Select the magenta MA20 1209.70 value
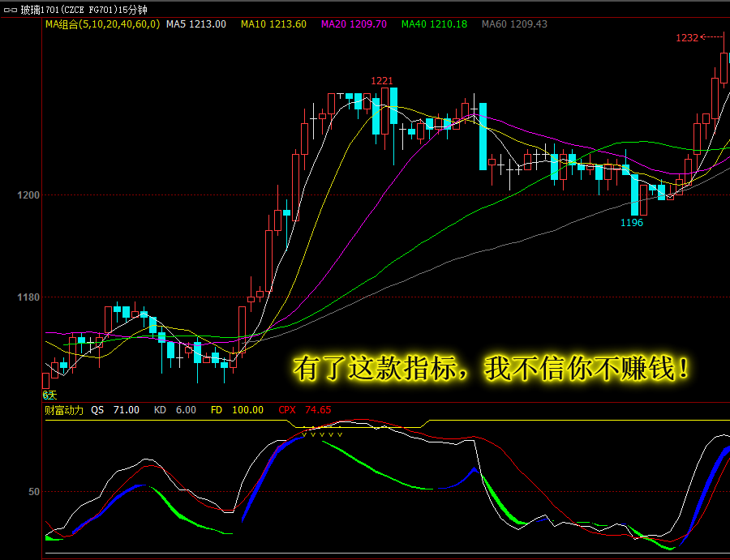This screenshot has width=730, height=560. (x=354, y=24)
